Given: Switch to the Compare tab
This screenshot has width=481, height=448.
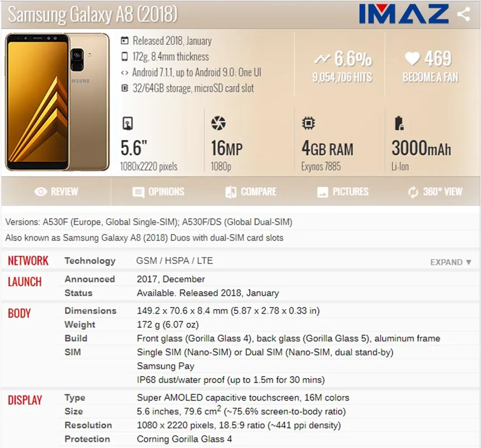Looking at the screenshot, I should [251, 192].
